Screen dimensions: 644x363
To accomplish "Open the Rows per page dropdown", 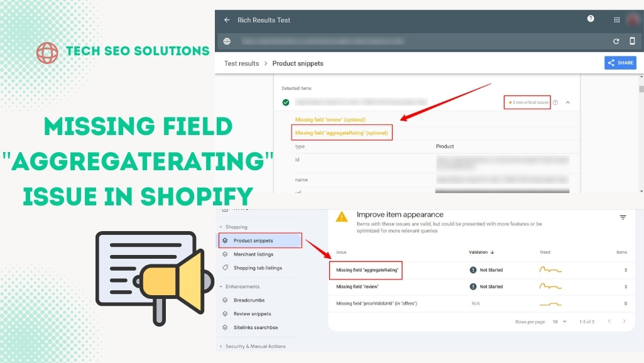I will (559, 322).
